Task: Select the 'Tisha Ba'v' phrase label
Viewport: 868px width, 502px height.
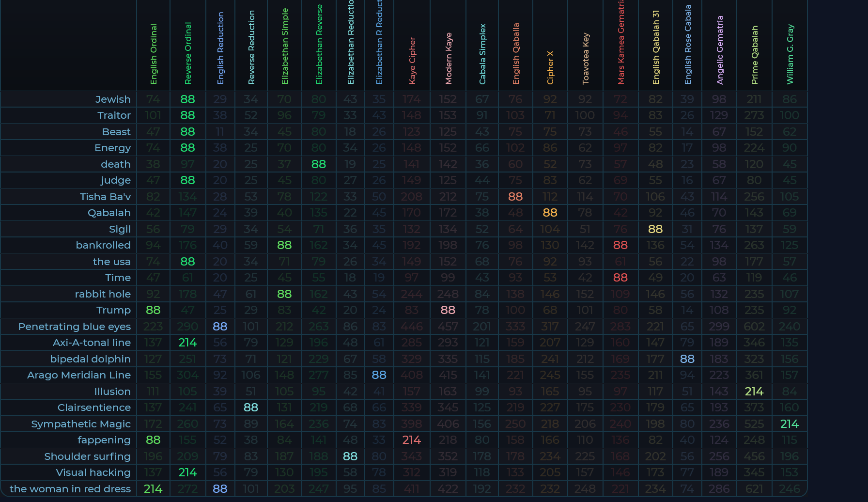Action: [105, 197]
